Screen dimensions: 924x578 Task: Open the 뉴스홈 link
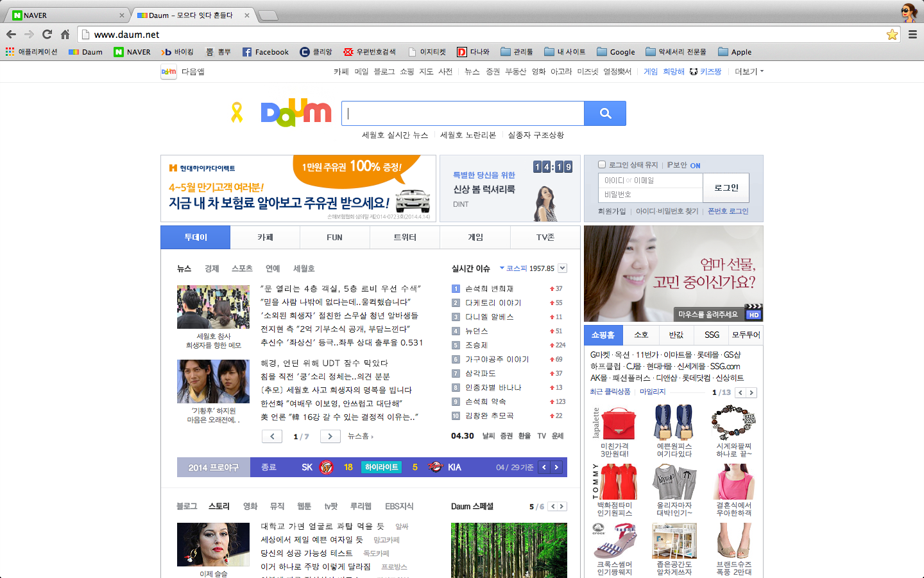coord(360,436)
